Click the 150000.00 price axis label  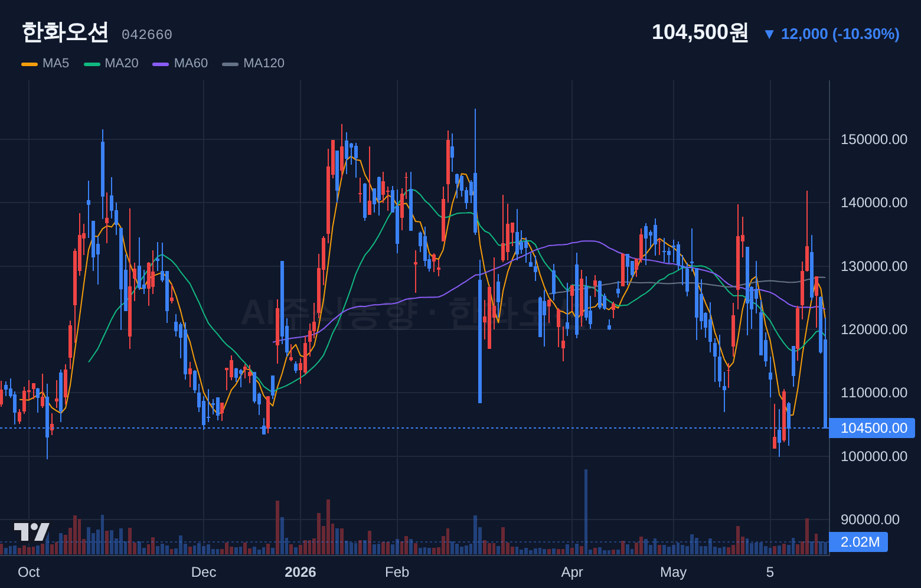click(x=874, y=139)
